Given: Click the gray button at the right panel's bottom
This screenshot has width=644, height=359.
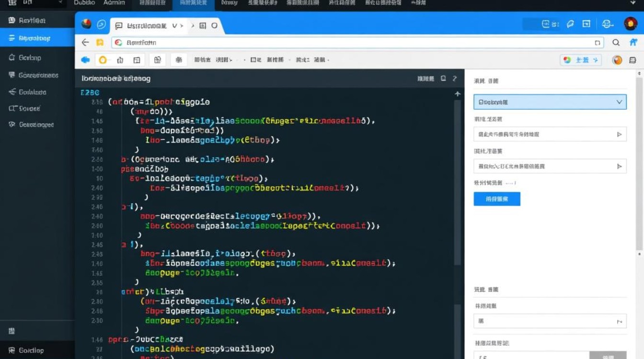Looking at the screenshot, I should click(608, 355).
